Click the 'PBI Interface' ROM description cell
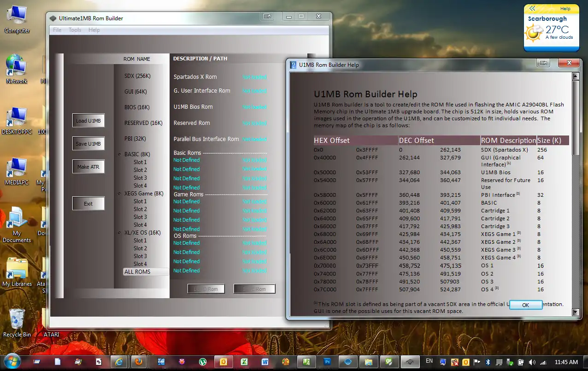 click(x=501, y=195)
